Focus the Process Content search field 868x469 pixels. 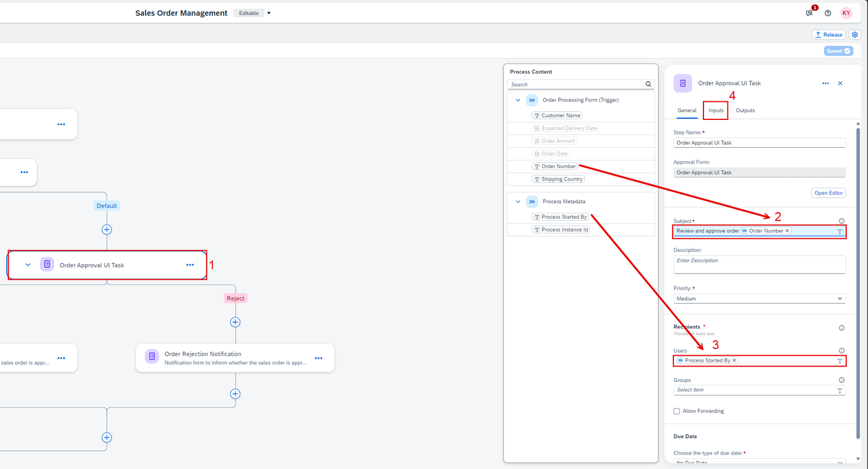[576, 84]
